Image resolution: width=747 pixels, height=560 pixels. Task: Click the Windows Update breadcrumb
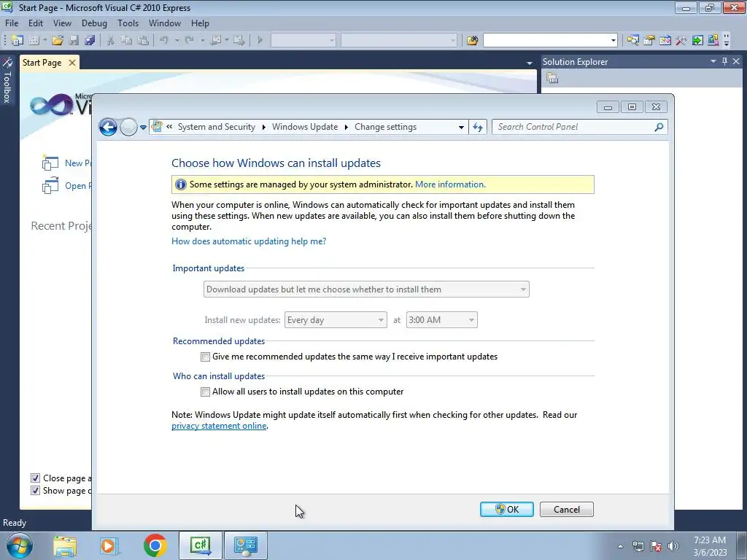pyautogui.click(x=304, y=127)
